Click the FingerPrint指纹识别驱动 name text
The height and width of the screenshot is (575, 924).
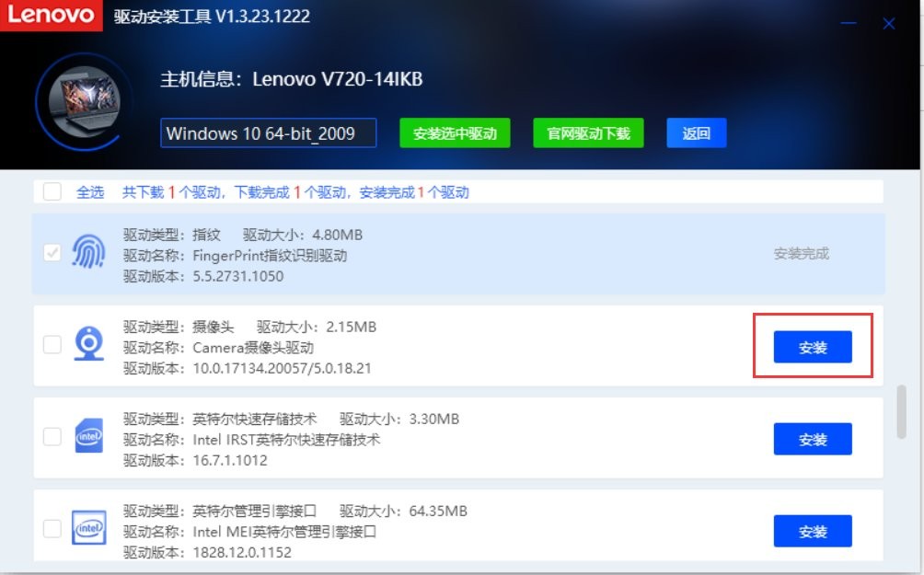pyautogui.click(x=270, y=256)
